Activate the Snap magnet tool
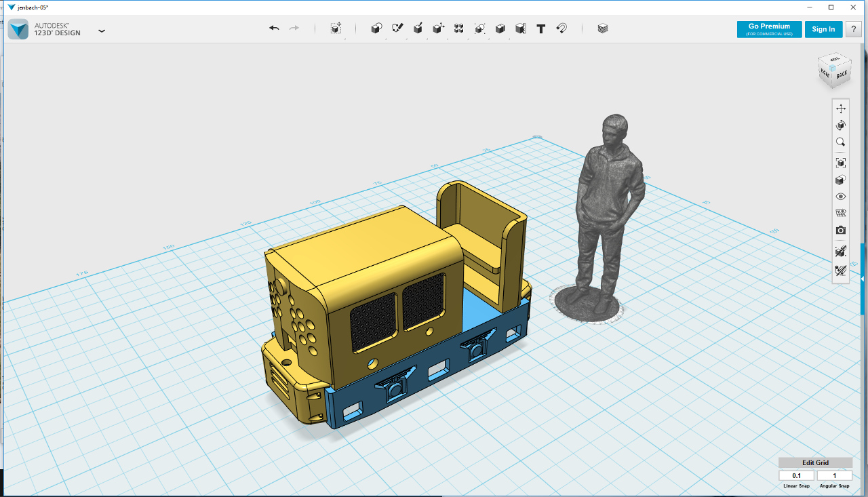 point(561,28)
